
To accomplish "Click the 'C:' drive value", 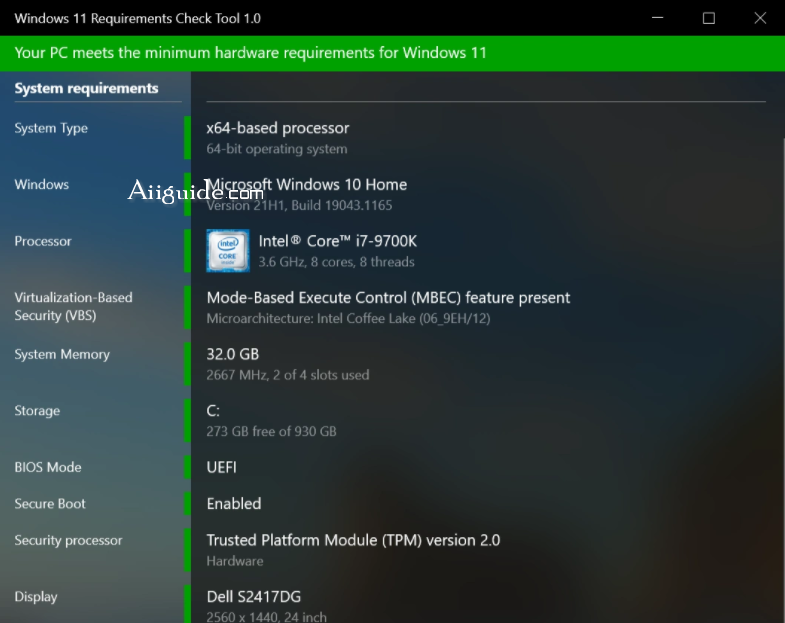I will pyautogui.click(x=213, y=411).
